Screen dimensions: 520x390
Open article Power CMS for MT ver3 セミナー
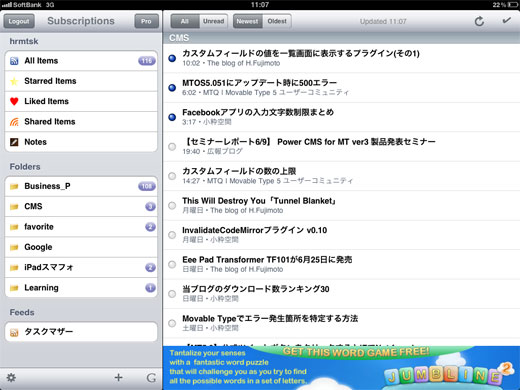tap(341, 146)
